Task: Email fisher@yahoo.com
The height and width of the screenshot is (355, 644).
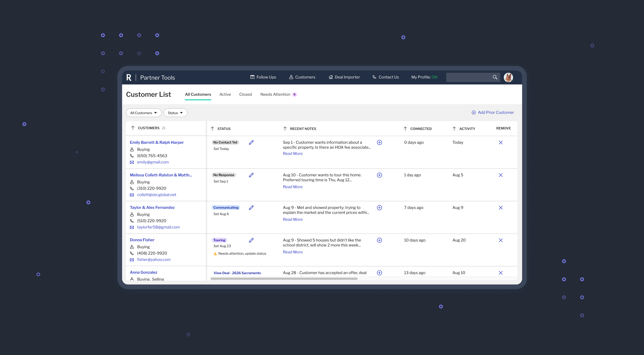Action: 154,260
